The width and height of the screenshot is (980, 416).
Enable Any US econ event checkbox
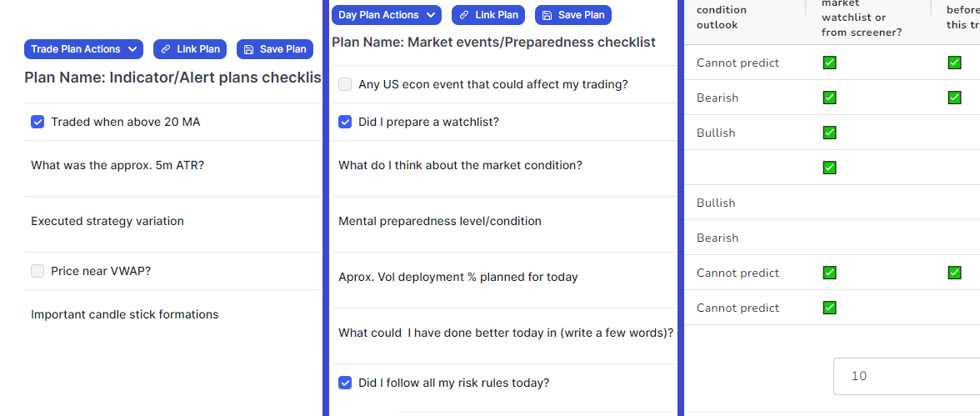coord(345,84)
